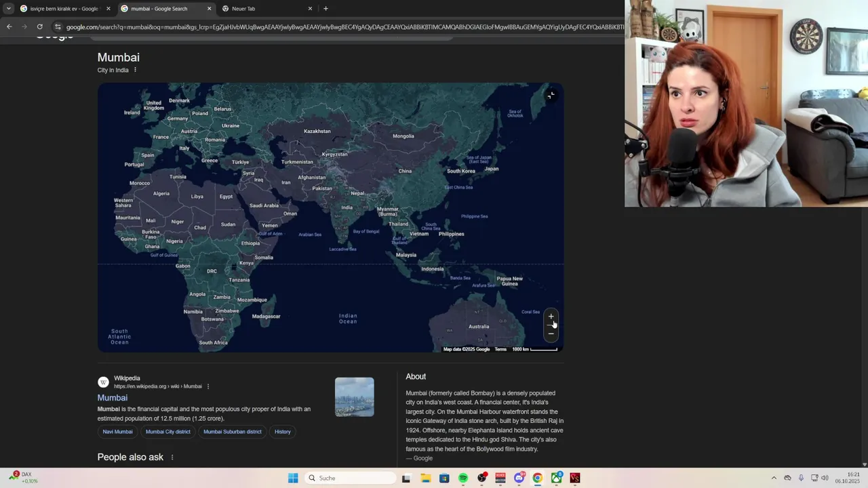The image size is (868, 488).
Task: Open the Xbox app from the taskbar
Action: pyautogui.click(x=557, y=478)
